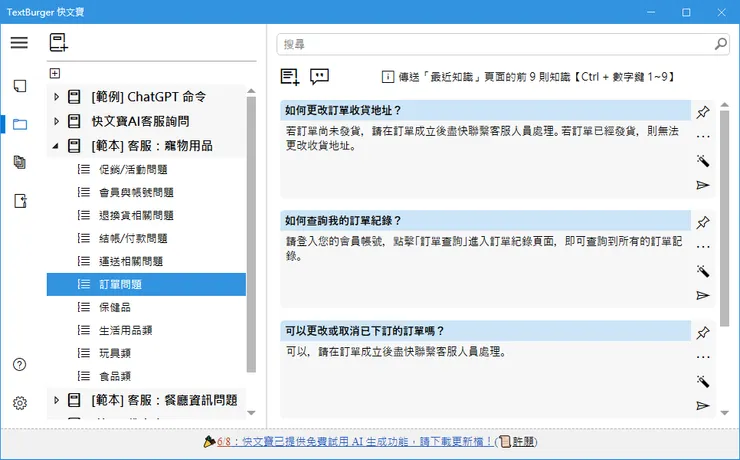Screen dimensions: 740x460
Task: Open more options for 如何更改訂單收貨地址
Action: click(703, 137)
